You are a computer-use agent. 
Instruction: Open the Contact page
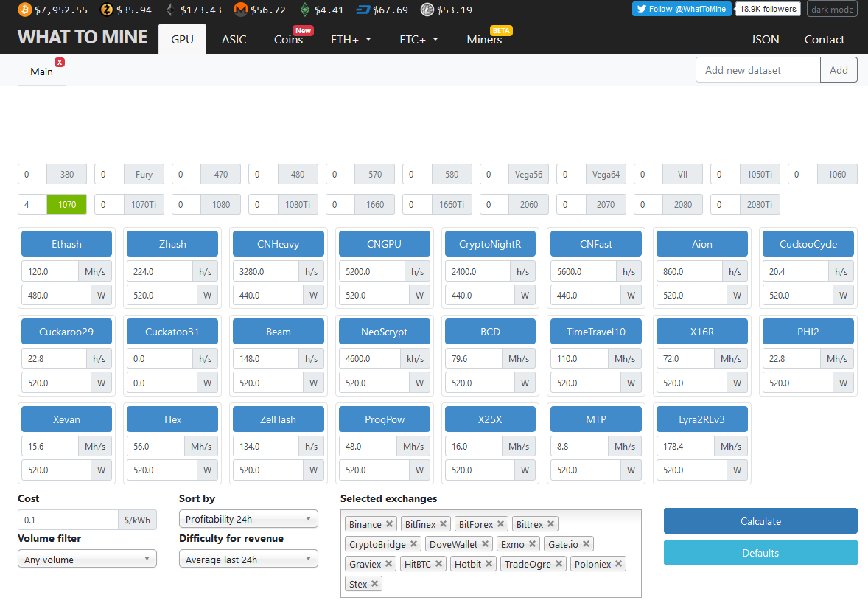pyautogui.click(x=825, y=39)
